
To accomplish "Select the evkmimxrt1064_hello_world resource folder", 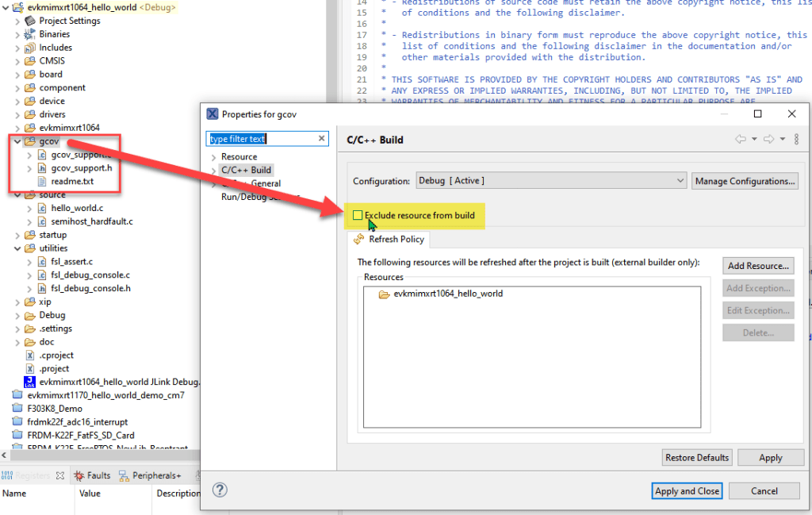I will click(447, 294).
